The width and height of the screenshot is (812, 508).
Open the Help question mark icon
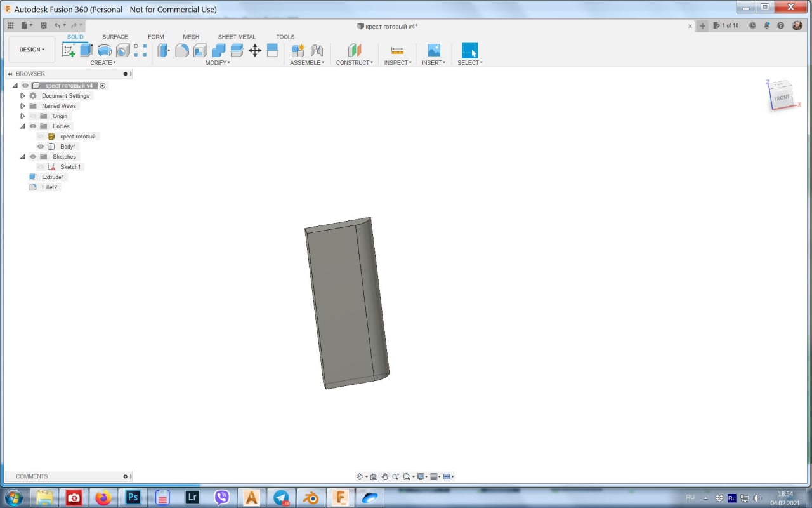coord(780,25)
